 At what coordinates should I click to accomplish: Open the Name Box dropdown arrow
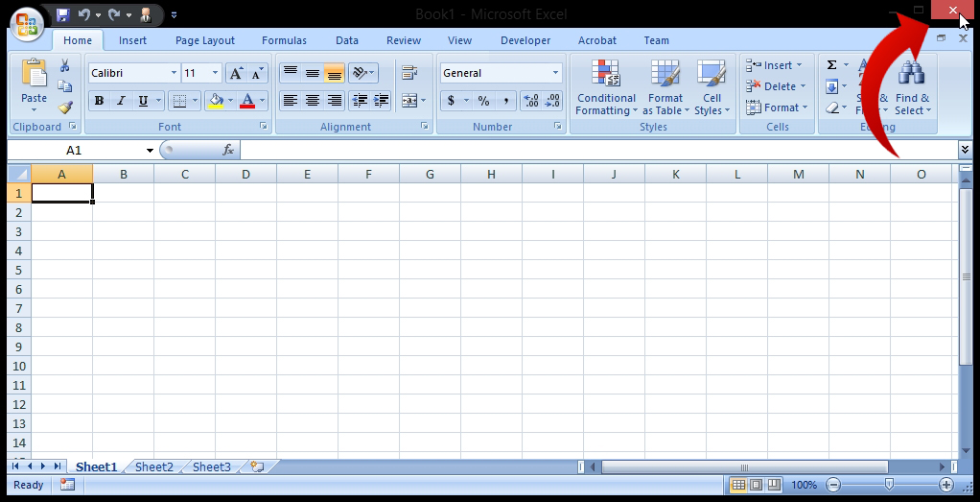click(150, 151)
